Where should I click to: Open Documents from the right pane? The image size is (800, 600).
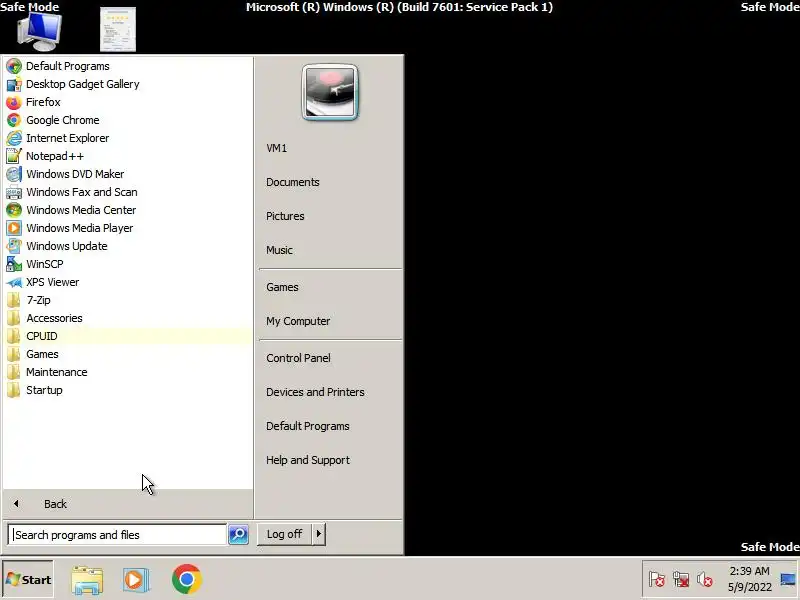[x=330, y=182]
